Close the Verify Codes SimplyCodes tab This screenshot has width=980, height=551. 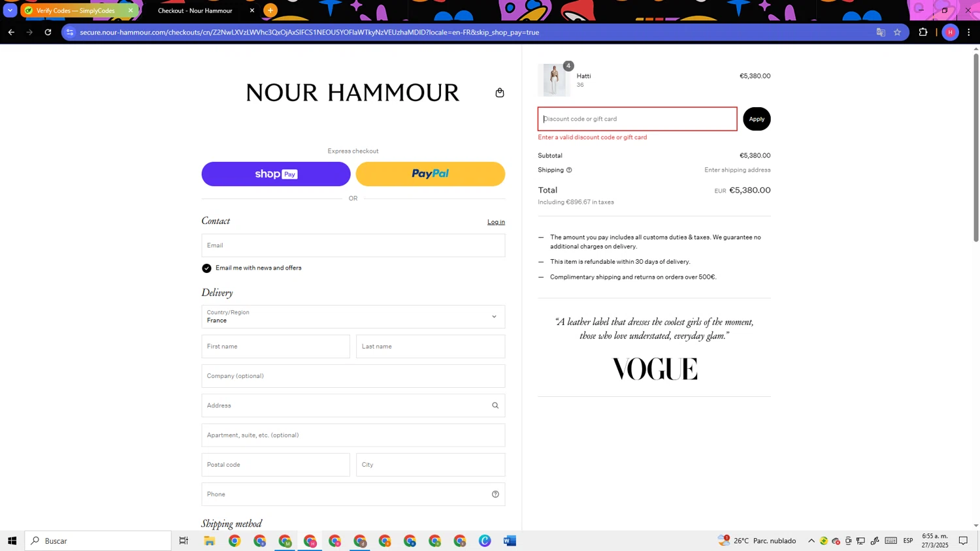[x=131, y=10]
